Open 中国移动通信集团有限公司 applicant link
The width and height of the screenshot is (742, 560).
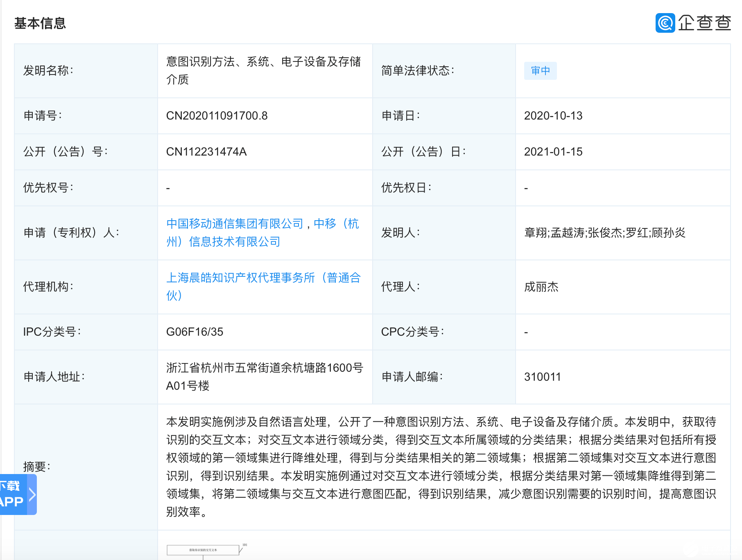coord(235,224)
